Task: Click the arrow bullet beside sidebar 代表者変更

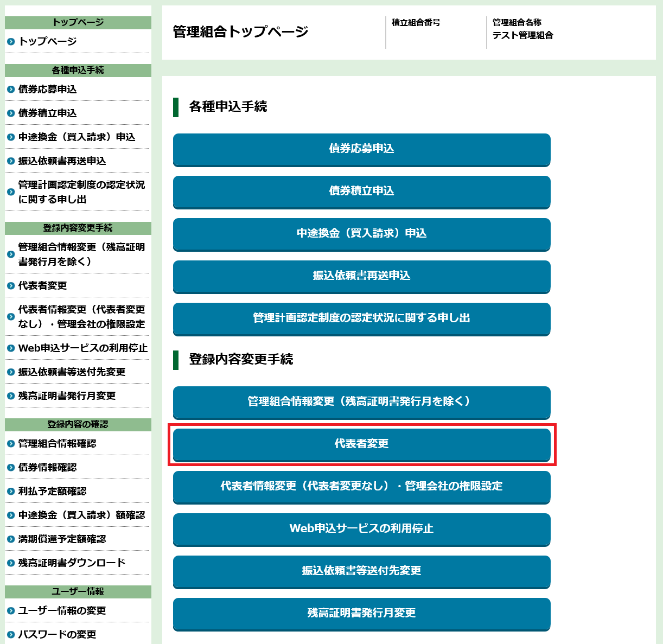Action: click(10, 286)
